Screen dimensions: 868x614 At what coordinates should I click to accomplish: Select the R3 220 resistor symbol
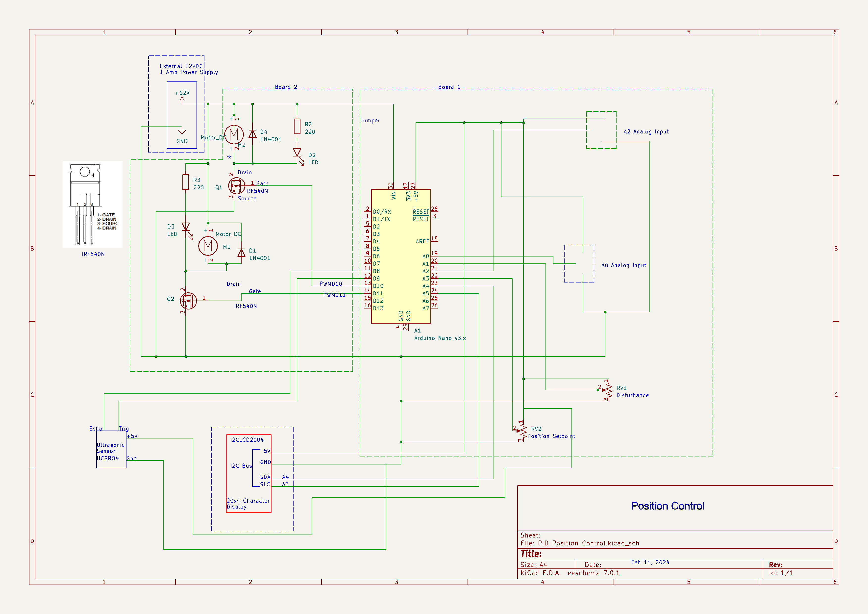coord(186,182)
